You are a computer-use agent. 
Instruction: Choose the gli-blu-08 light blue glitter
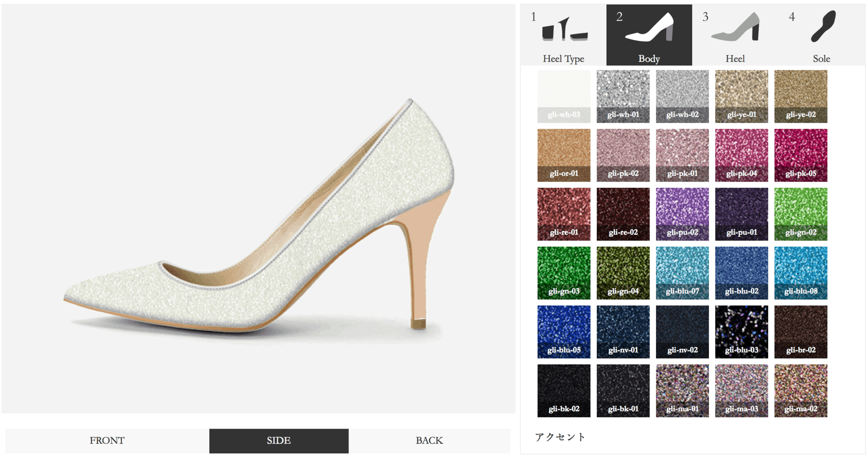[x=800, y=273]
